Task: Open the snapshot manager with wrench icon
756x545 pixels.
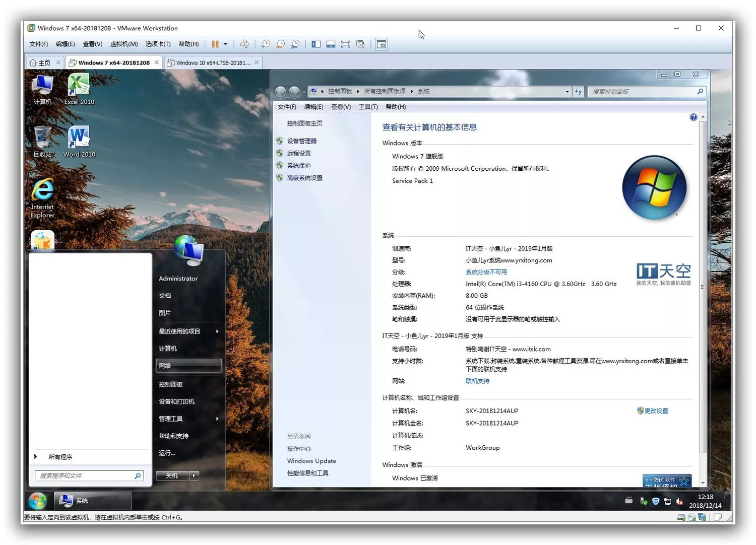Action: point(295,44)
